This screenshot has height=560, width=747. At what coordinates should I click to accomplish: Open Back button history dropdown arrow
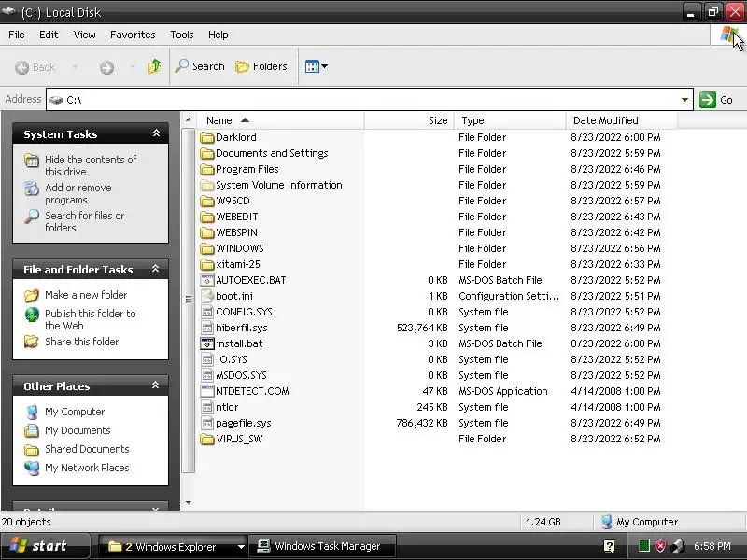(75, 67)
